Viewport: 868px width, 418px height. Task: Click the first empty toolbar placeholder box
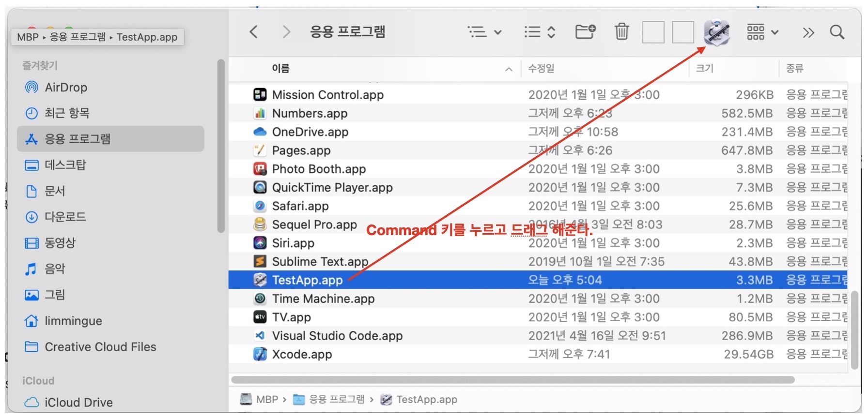(653, 32)
